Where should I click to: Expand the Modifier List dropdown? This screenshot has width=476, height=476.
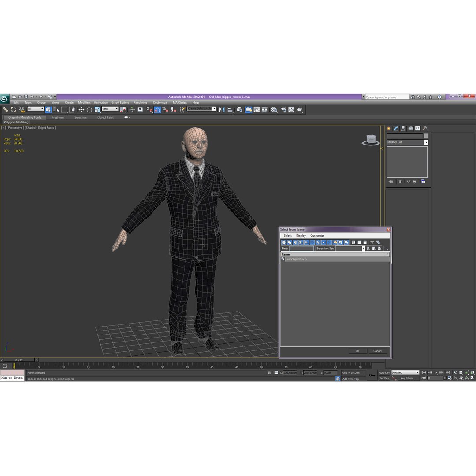pos(426,142)
